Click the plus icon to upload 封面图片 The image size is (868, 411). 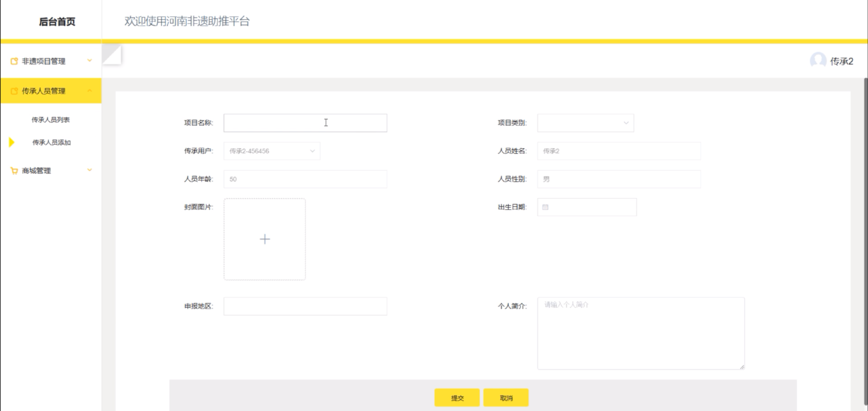point(265,239)
